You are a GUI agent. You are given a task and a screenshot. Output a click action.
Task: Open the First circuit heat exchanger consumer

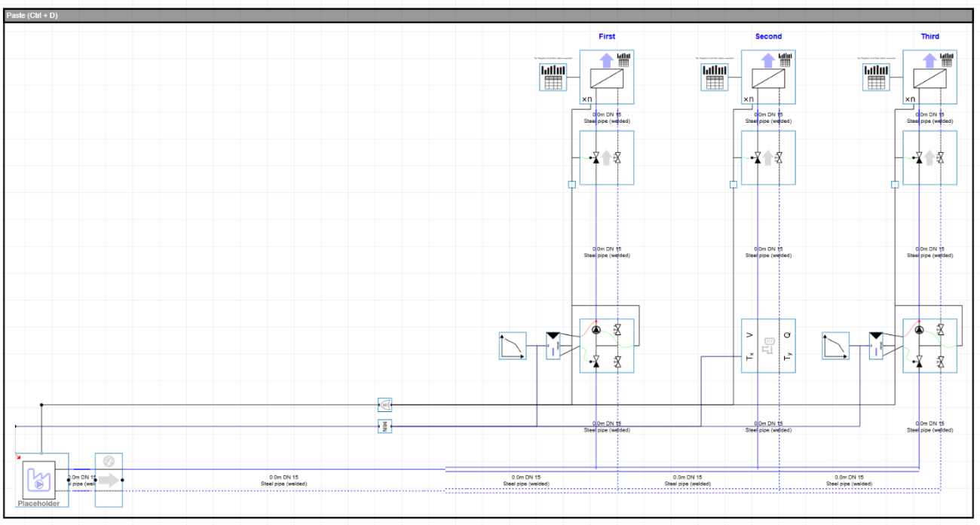coord(606,77)
